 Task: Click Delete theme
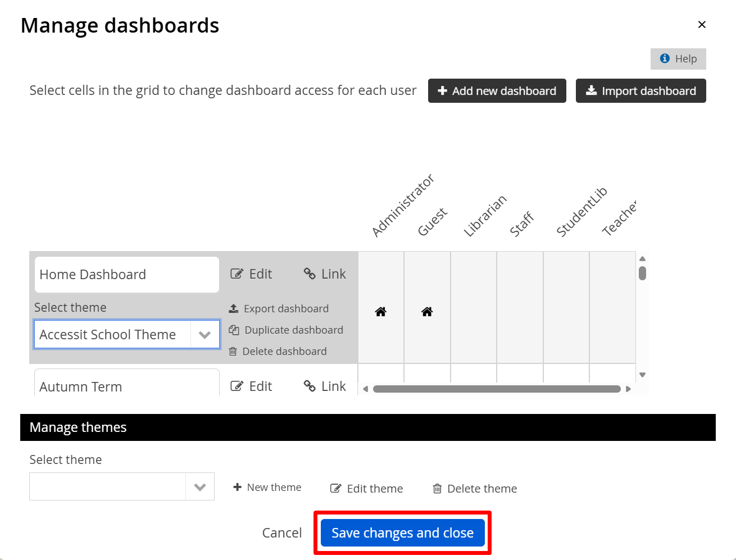coord(475,489)
